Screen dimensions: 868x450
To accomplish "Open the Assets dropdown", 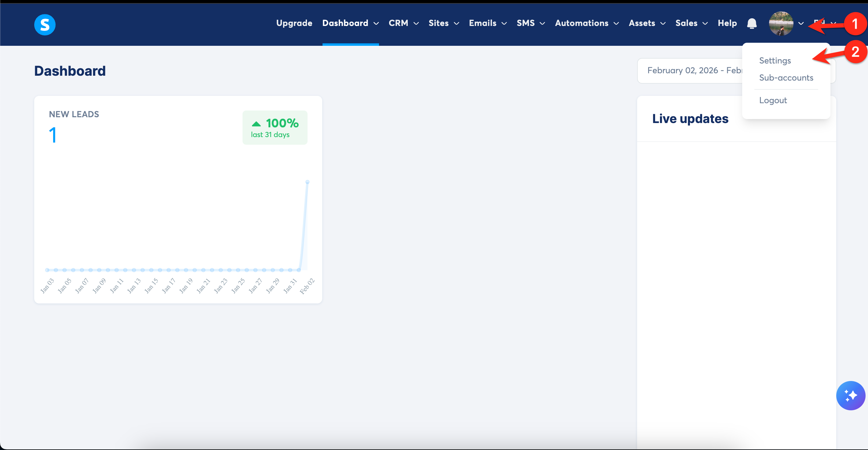I will click(x=647, y=23).
